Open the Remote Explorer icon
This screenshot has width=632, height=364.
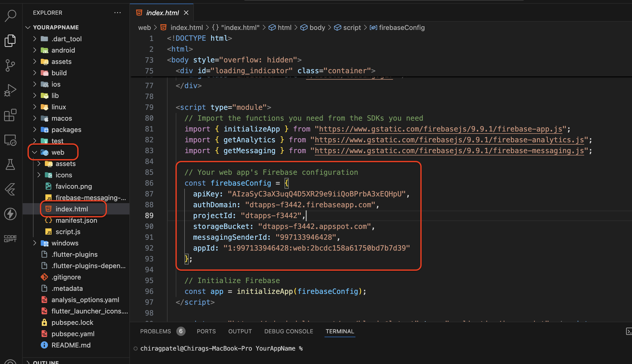click(x=10, y=140)
